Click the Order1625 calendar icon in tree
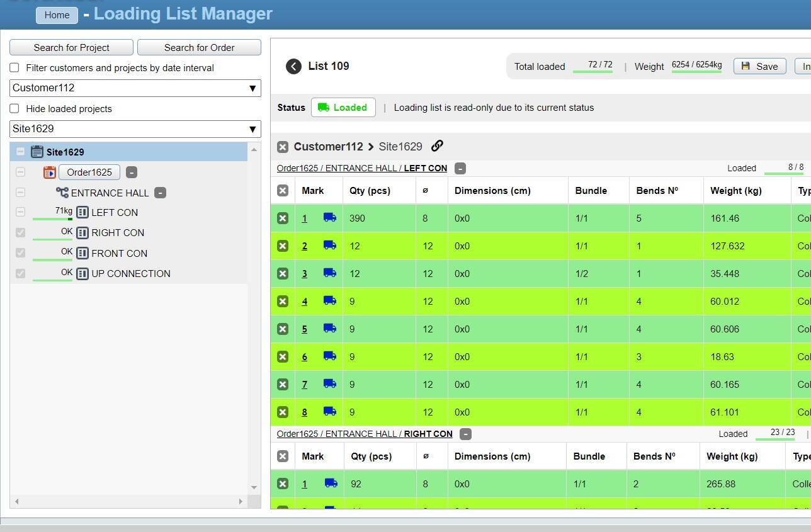Image resolution: width=811 pixels, height=532 pixels. tap(50, 172)
